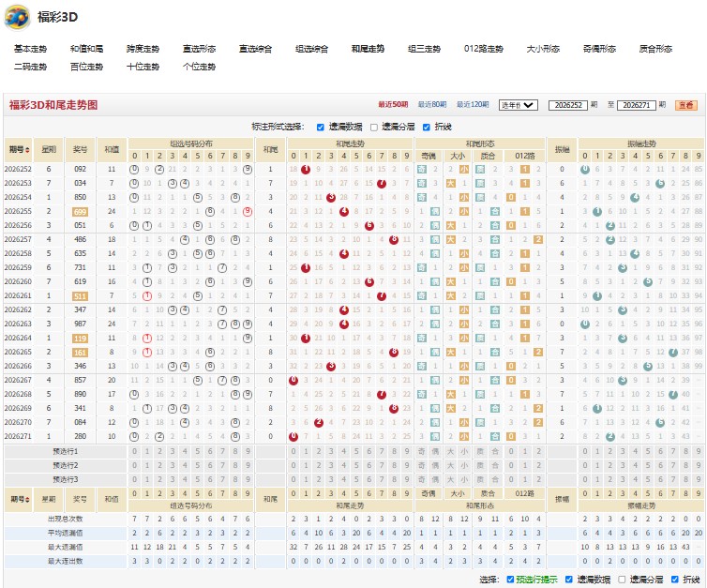This screenshot has height=588, width=707.
Task: Click the 和值 column header at top
Action: click(112, 150)
